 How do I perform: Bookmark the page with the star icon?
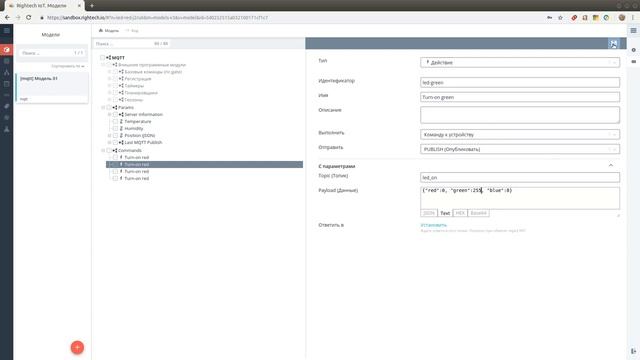tap(560, 18)
